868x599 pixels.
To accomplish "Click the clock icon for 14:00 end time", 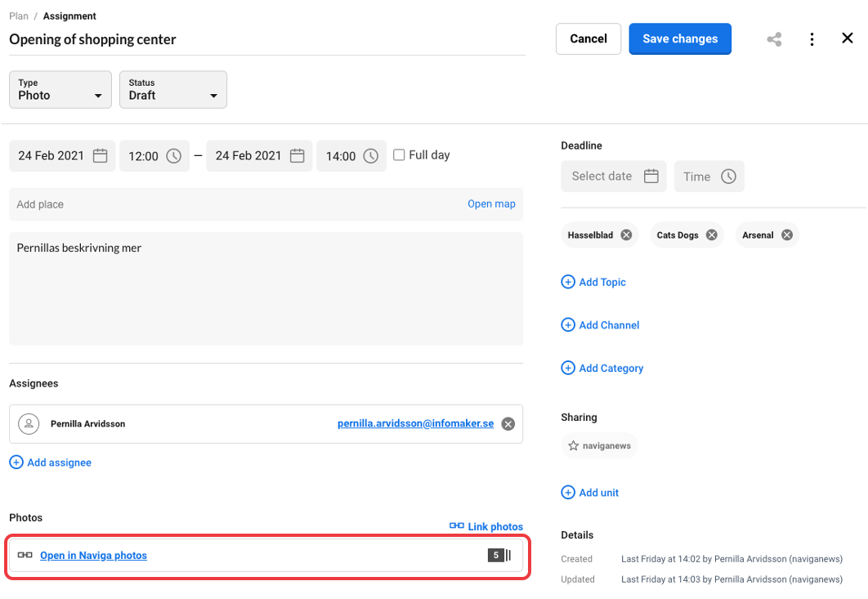I will pyautogui.click(x=371, y=156).
